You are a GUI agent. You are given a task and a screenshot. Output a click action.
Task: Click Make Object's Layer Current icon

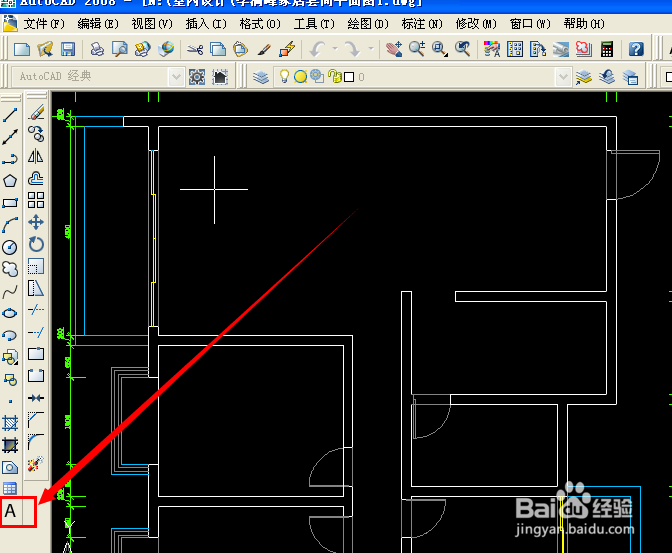click(584, 77)
